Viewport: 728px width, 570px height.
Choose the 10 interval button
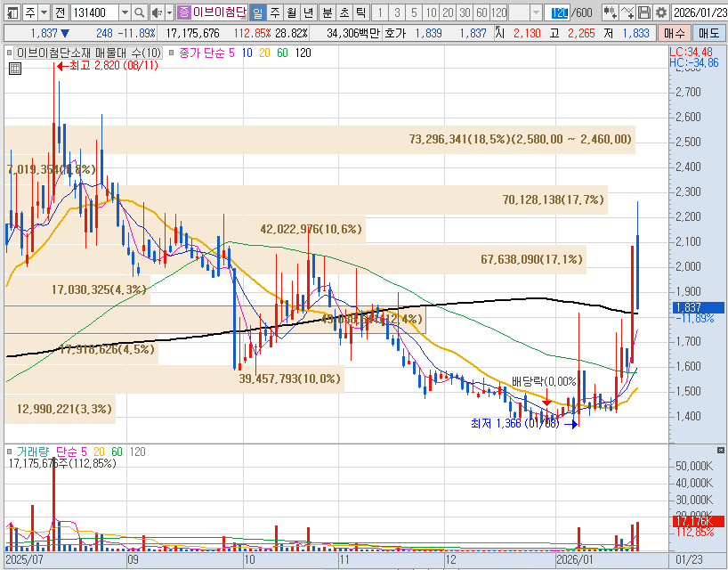coord(432,12)
